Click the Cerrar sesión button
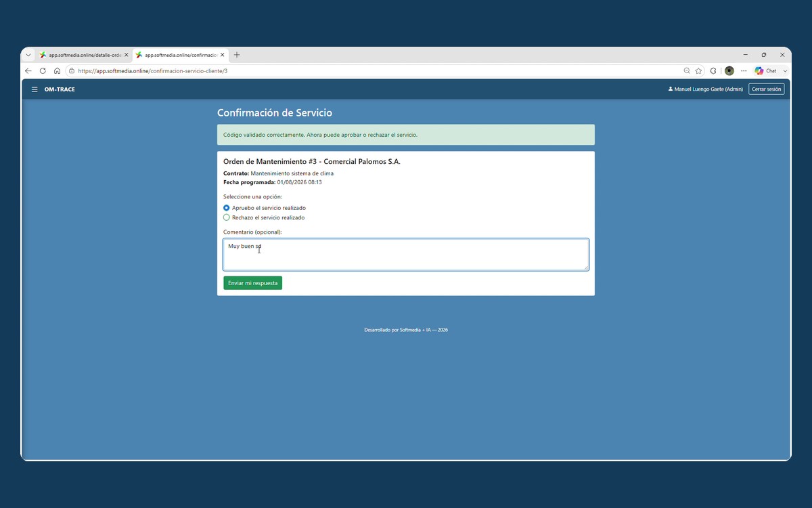 tap(766, 89)
